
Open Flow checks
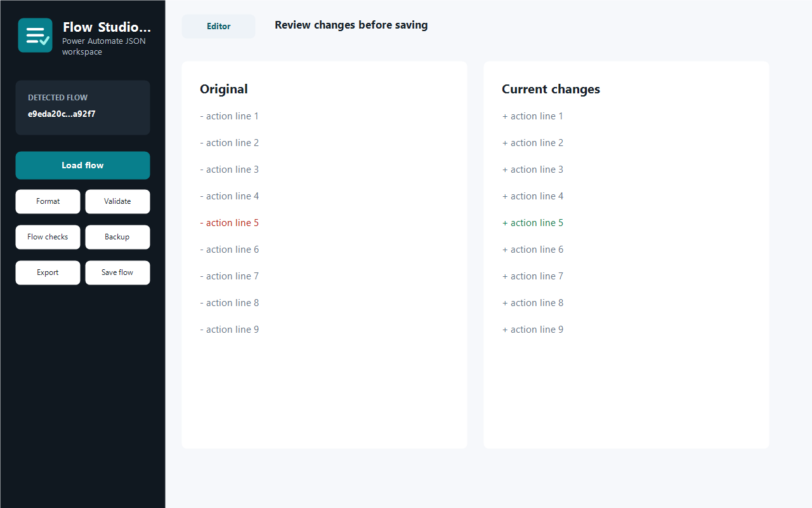pos(48,237)
